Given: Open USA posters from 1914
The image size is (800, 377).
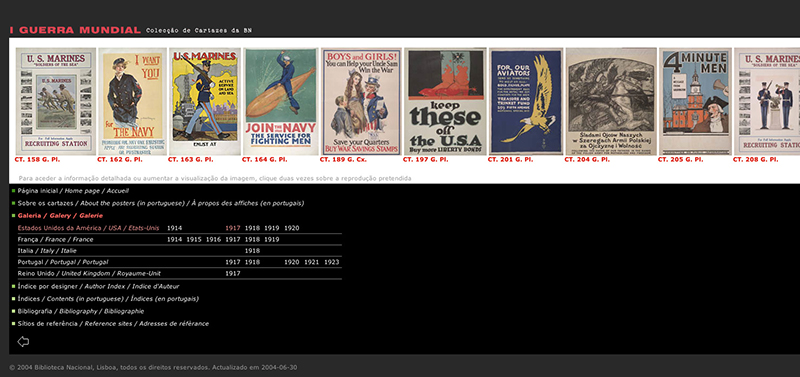Looking at the screenshot, I should [174, 228].
